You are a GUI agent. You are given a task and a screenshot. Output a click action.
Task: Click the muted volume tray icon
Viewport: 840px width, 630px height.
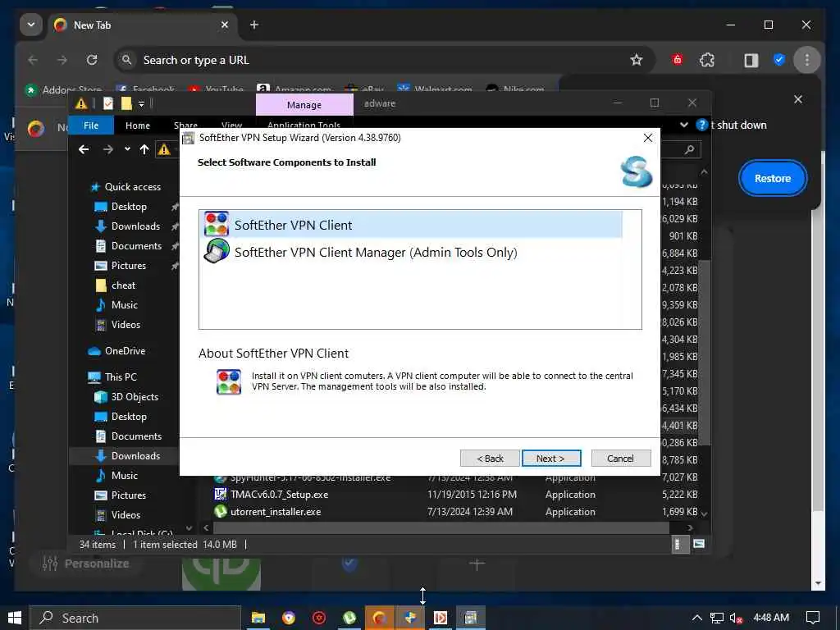[x=736, y=618]
